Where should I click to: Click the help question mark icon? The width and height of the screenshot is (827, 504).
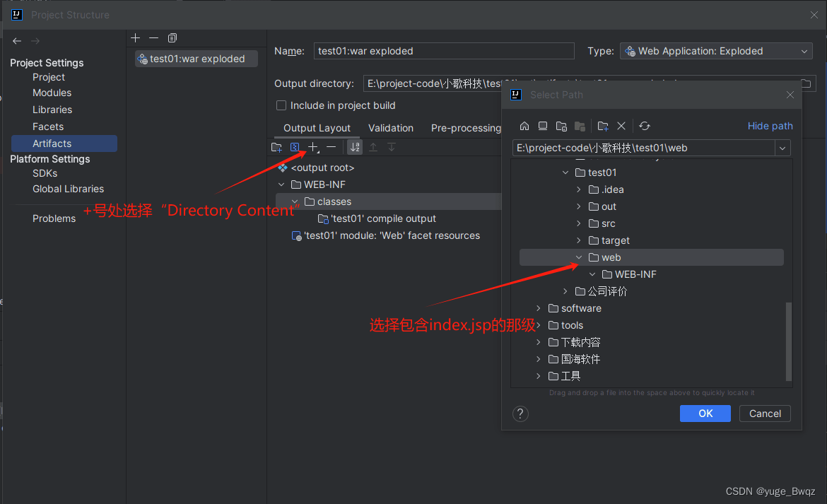click(520, 414)
